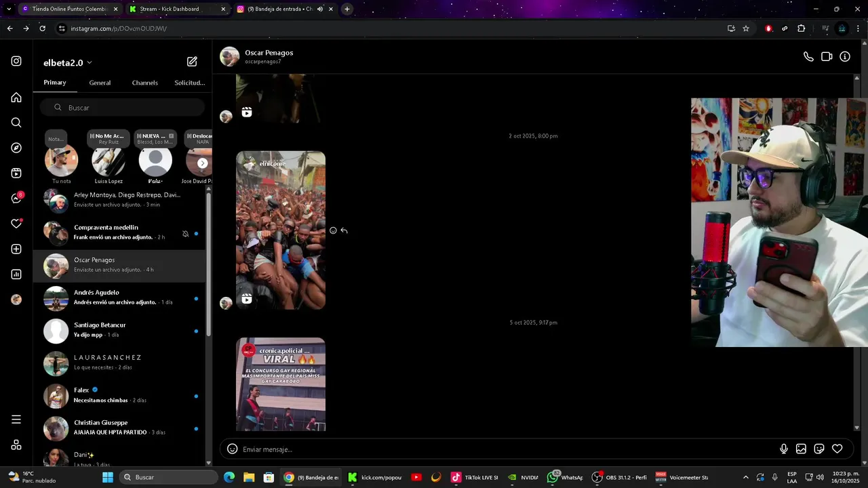Viewport: 868px width, 488px height.
Task: Open the crowd reel thumbnail from elnicome
Action: click(x=281, y=230)
